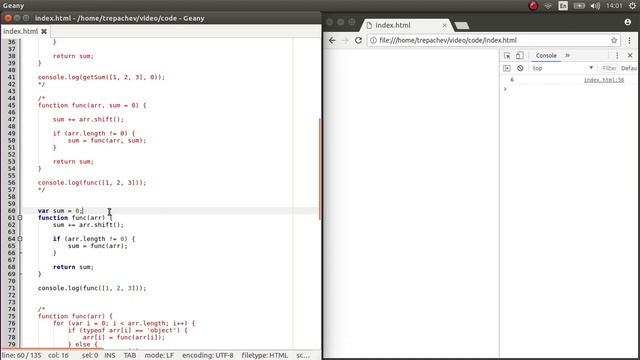The image size is (640, 360).
Task: Click line number 60 in the Geany margin
Action: (11, 211)
